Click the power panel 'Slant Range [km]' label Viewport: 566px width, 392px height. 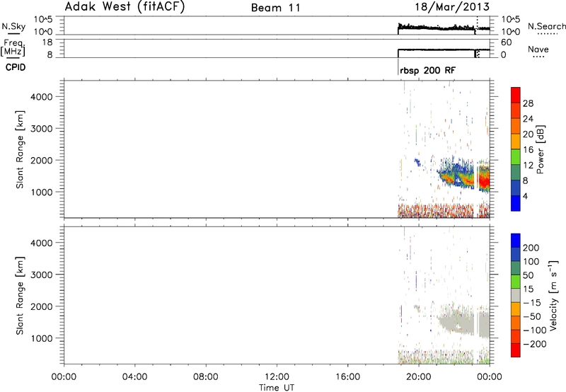(20, 149)
